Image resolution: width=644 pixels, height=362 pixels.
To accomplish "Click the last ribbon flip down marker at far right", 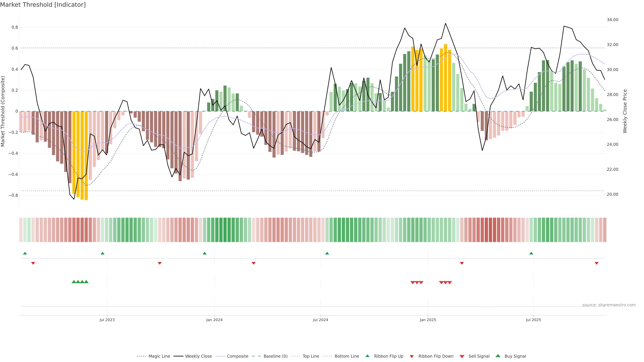I will pos(597,263).
